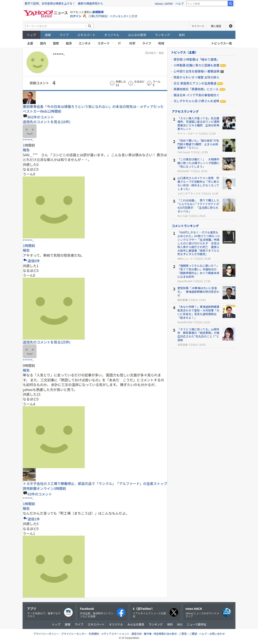Open the X (旧Twitter) icon in footer
This screenshot has width=258, height=644.
coord(174,612)
